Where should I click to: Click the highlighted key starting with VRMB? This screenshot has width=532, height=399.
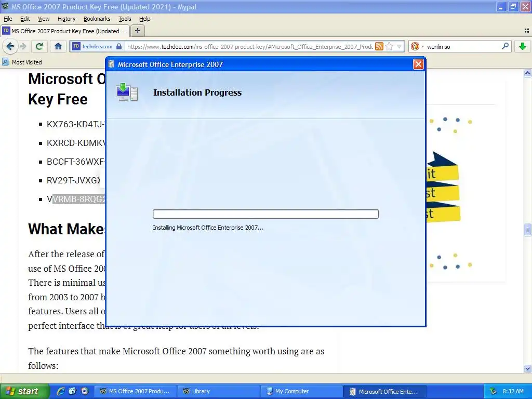pyautogui.click(x=79, y=199)
